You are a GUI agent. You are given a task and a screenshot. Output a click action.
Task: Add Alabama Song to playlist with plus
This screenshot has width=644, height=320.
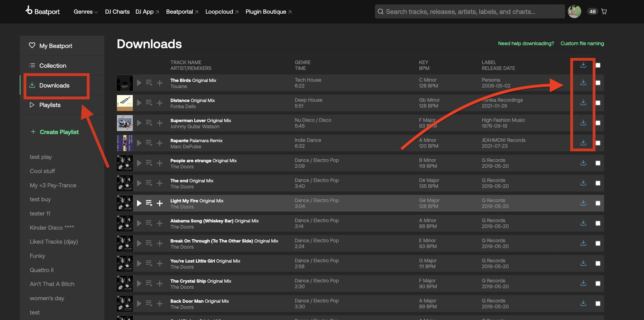(160, 223)
